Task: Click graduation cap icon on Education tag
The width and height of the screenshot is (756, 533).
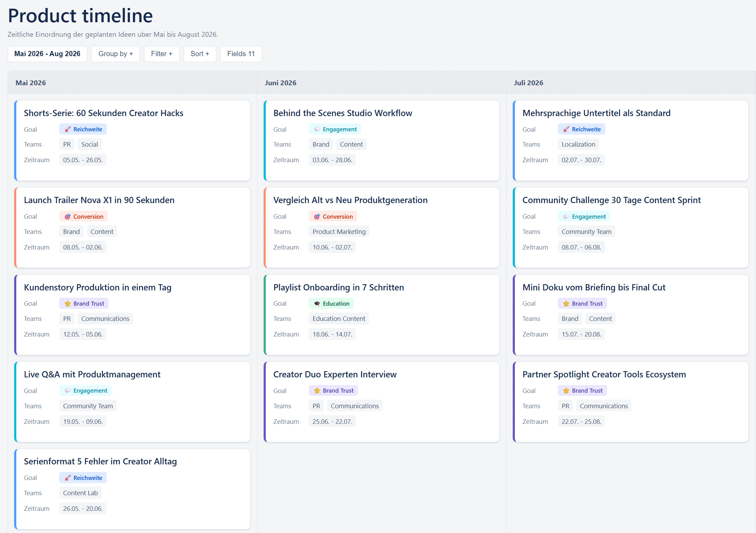Action: [x=317, y=304]
